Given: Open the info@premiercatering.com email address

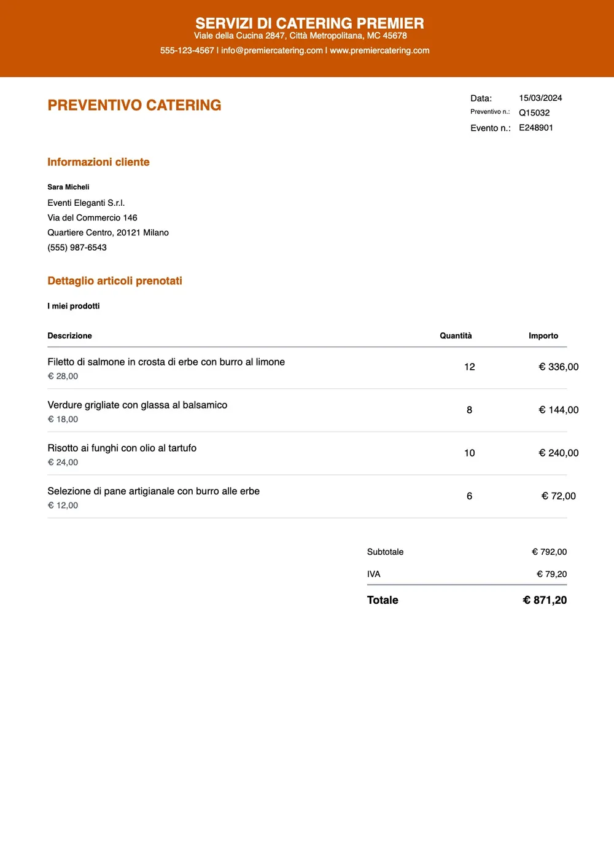Looking at the screenshot, I should 272,50.
